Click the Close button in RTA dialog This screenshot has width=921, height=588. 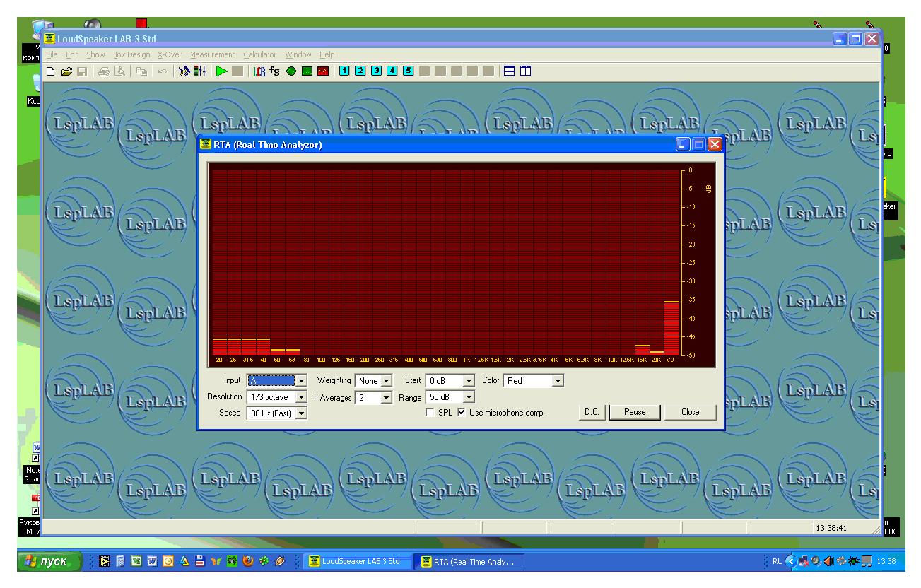691,412
